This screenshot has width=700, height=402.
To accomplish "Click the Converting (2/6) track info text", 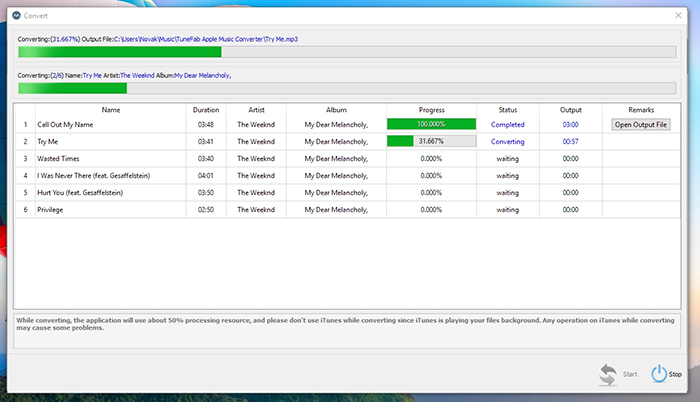I will click(x=125, y=75).
